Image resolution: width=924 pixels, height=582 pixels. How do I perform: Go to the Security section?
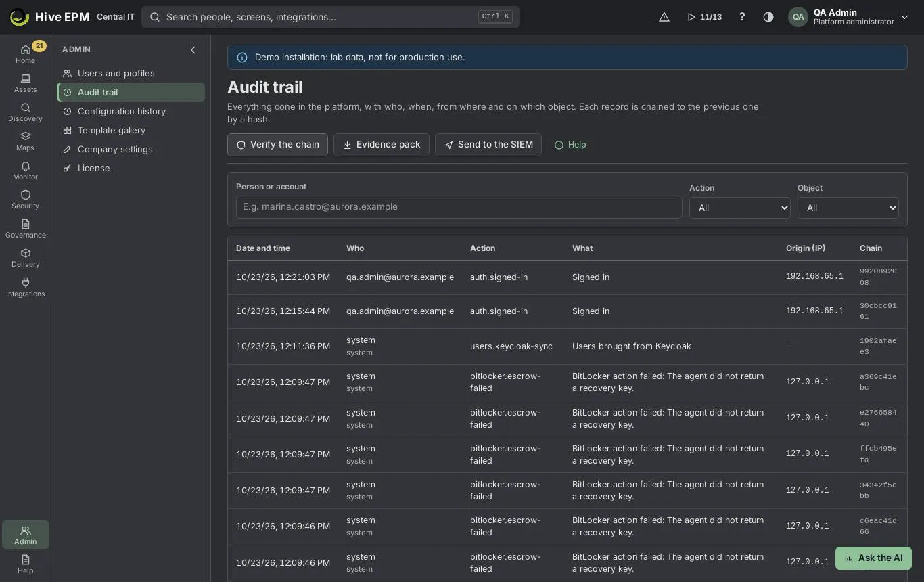[25, 200]
